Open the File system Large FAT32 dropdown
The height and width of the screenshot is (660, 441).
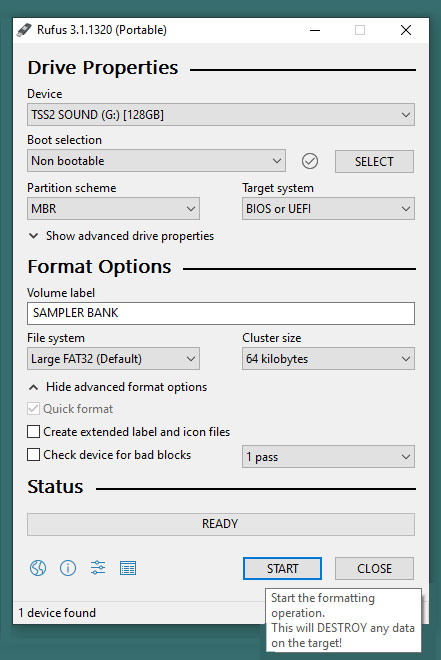(x=113, y=359)
